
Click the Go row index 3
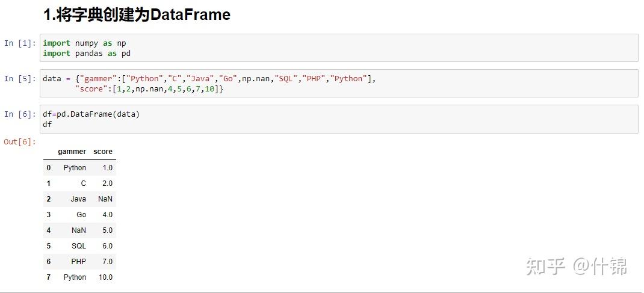tap(49, 215)
